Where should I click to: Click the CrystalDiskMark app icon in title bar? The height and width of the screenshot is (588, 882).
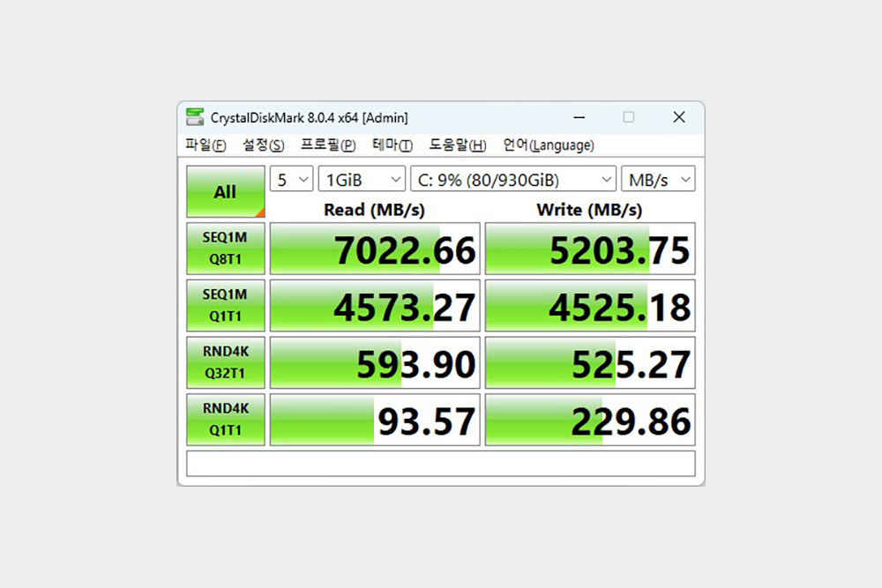[x=195, y=117]
